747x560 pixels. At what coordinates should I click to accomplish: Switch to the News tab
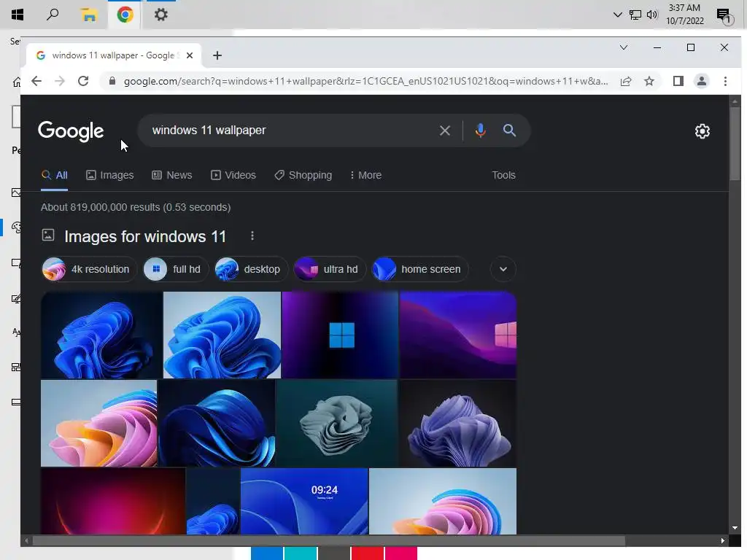pos(172,175)
